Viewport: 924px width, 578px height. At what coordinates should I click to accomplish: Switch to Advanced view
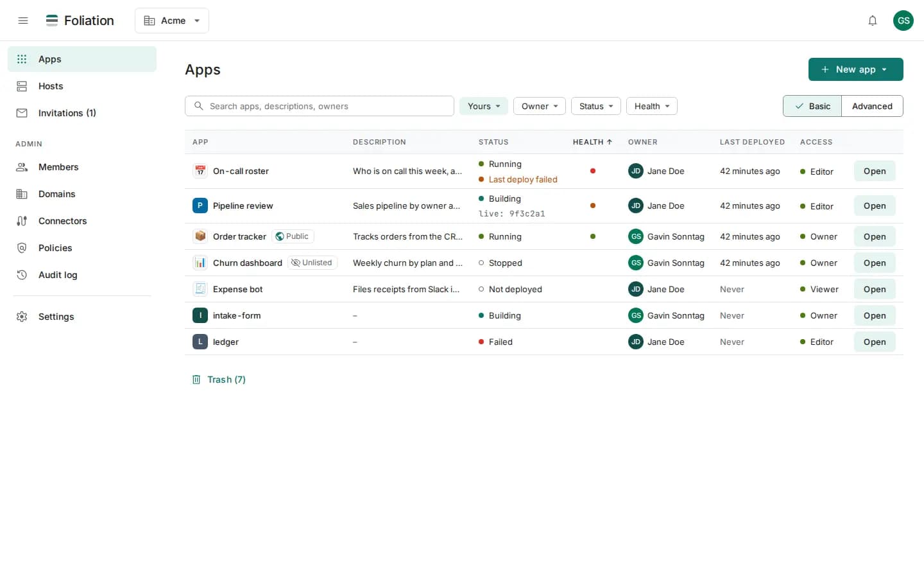[872, 106]
